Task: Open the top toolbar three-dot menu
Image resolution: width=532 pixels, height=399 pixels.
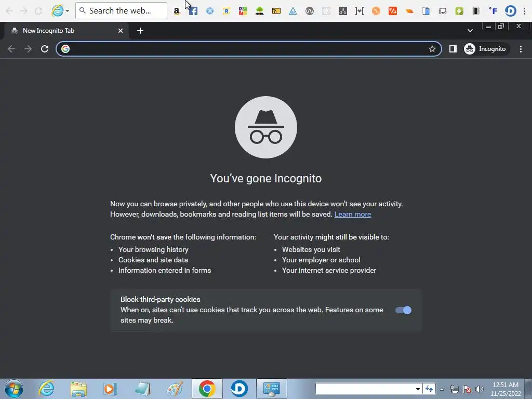Action: click(525, 11)
